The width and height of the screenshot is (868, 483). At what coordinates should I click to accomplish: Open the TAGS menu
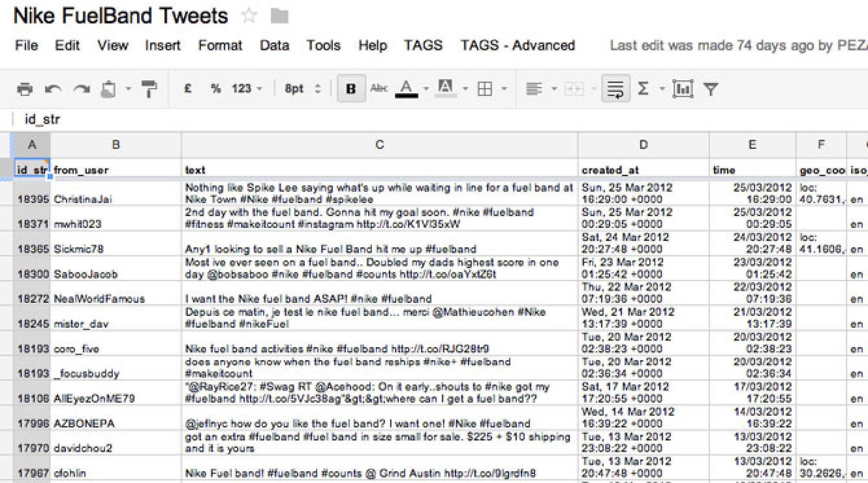tap(423, 45)
